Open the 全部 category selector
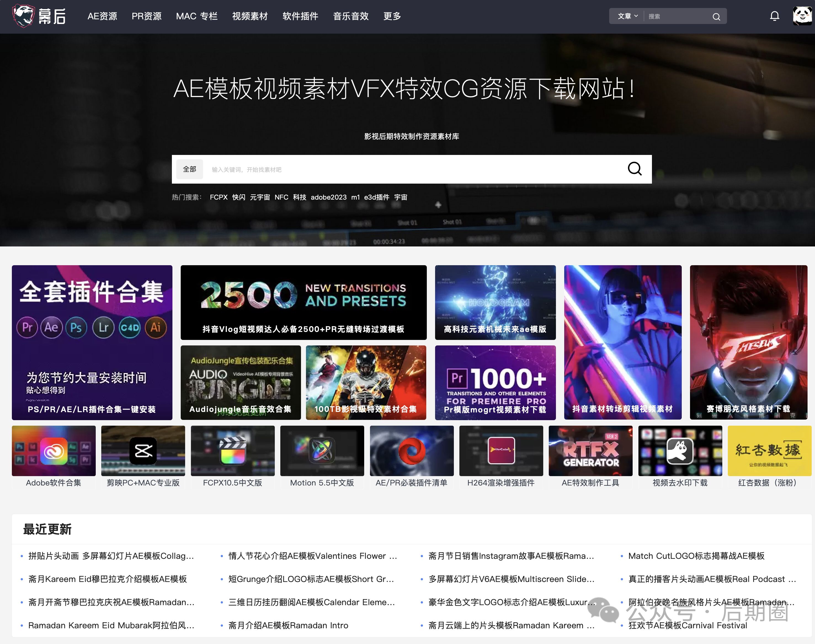 (x=190, y=169)
